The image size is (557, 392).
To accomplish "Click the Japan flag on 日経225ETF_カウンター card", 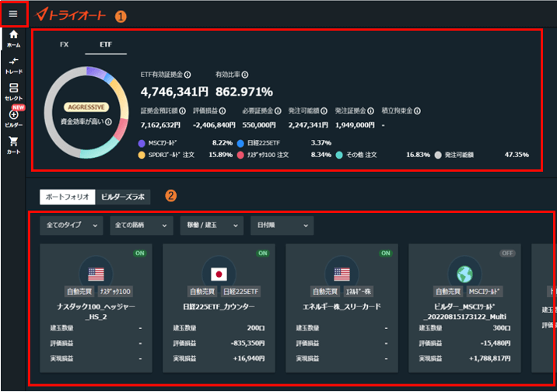I will 219,274.
